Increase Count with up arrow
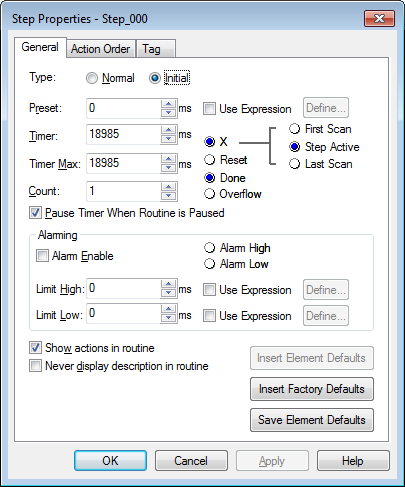Viewport: 405px width, 487px height. 169,187
